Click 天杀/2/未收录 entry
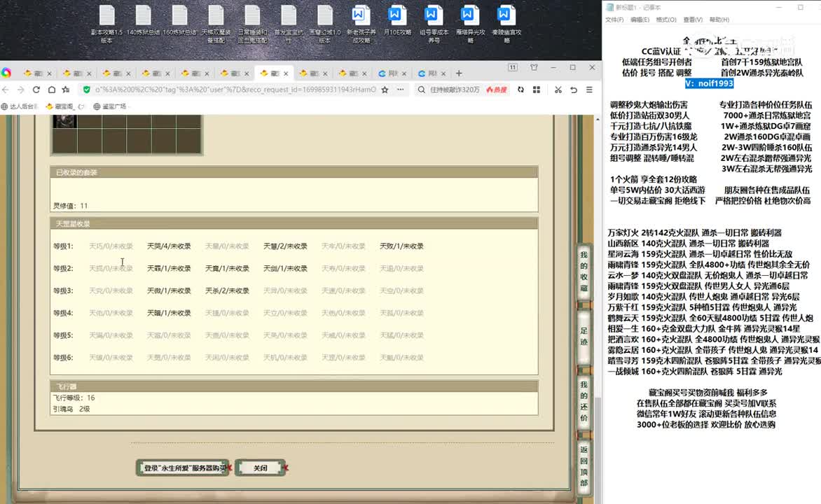The height and width of the screenshot is (504, 821). click(227, 290)
